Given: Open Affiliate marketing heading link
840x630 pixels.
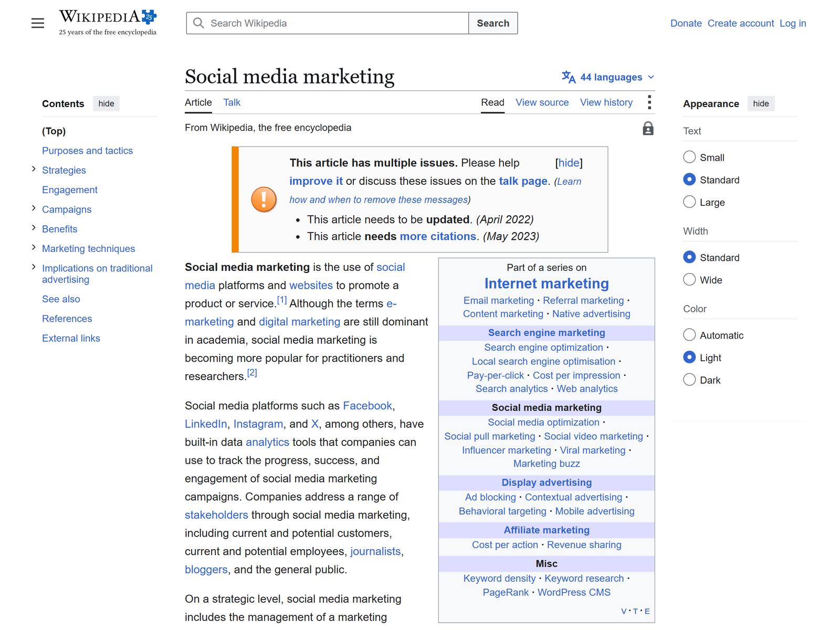Looking at the screenshot, I should point(547,530).
